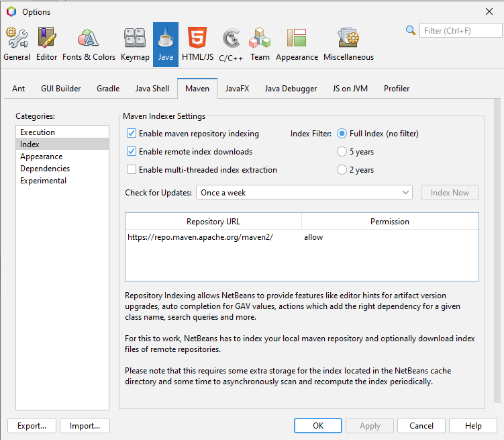
Task: Enable multi-threaded index extraction
Action: pos(132,170)
